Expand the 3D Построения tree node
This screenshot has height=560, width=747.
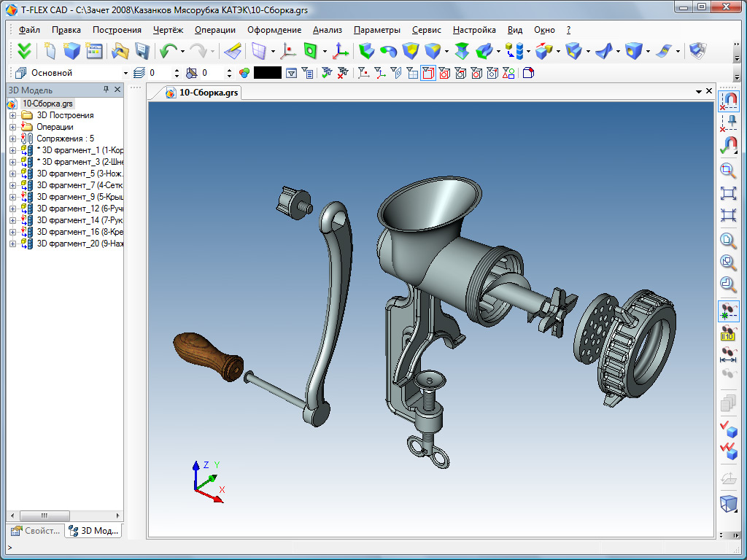pos(12,115)
